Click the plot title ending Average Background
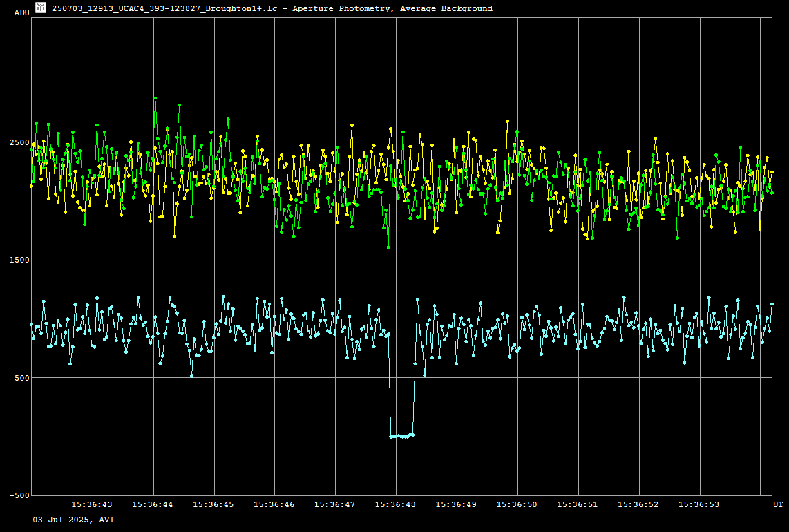This screenshot has width=789, height=532. point(272,8)
